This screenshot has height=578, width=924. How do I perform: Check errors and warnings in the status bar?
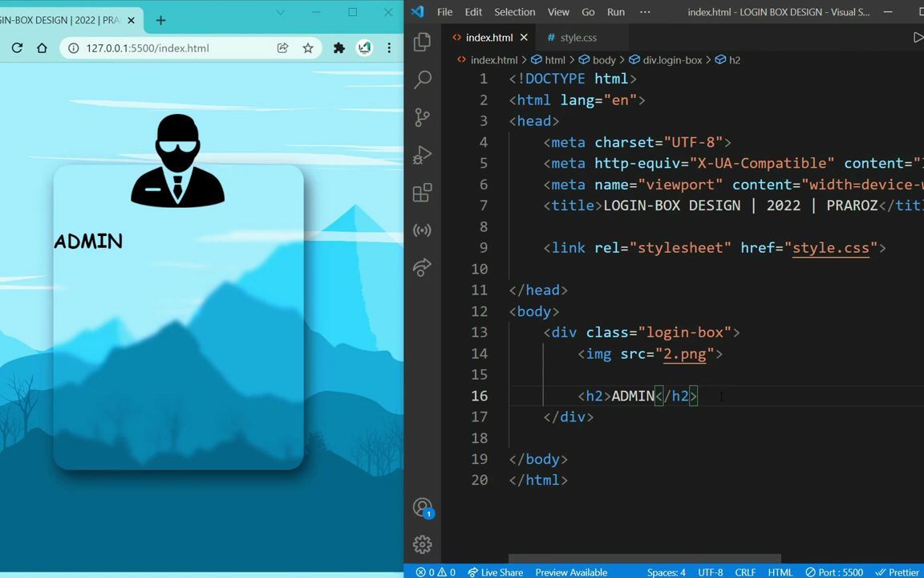[x=434, y=572]
